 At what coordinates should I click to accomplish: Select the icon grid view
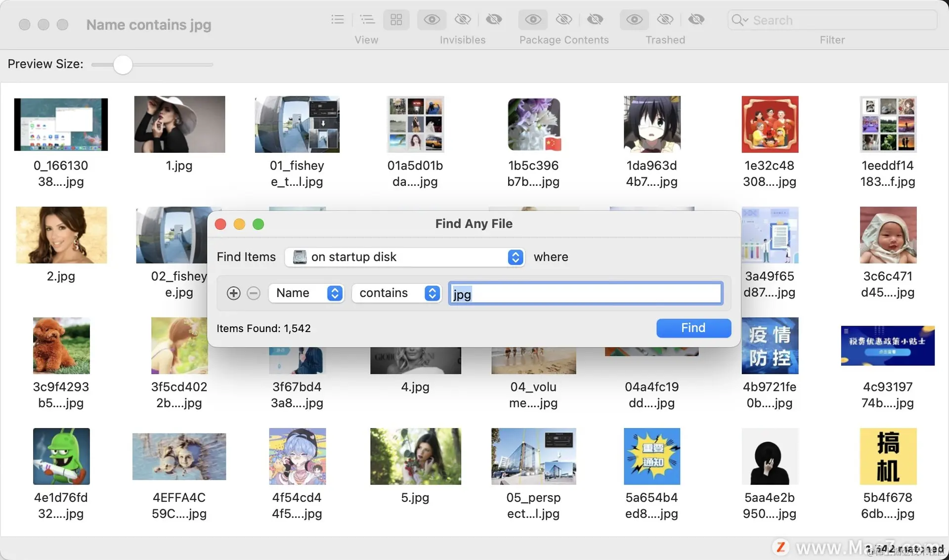point(396,20)
